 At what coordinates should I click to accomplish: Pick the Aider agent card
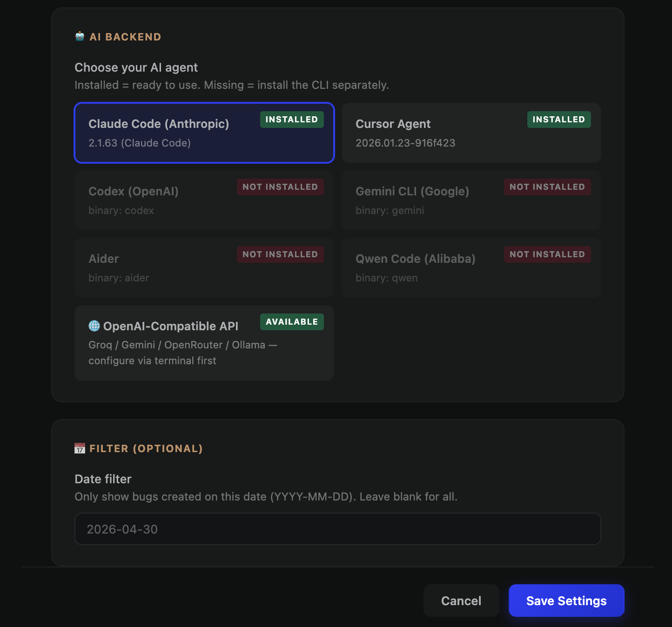204,267
